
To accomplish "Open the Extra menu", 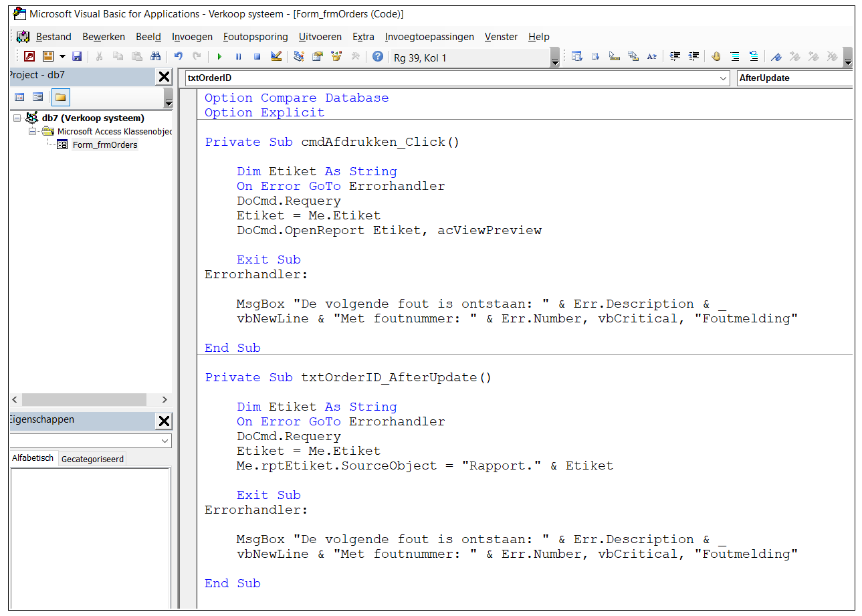I will pyautogui.click(x=363, y=37).
